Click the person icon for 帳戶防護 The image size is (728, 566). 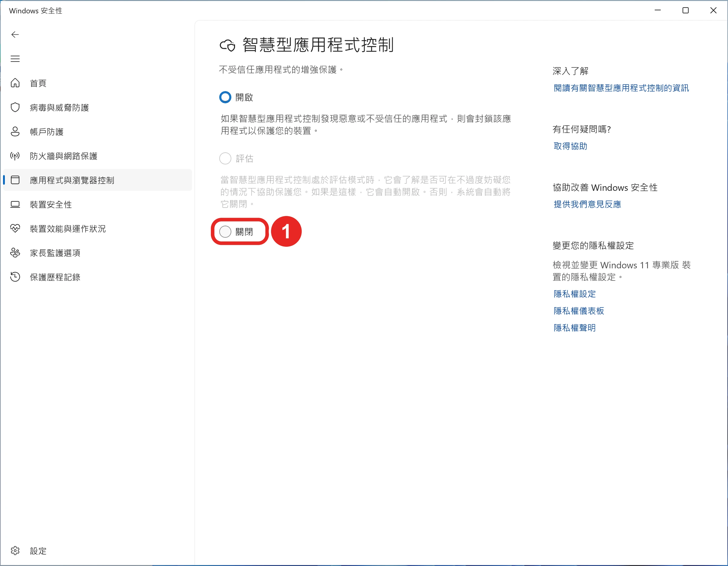click(15, 132)
